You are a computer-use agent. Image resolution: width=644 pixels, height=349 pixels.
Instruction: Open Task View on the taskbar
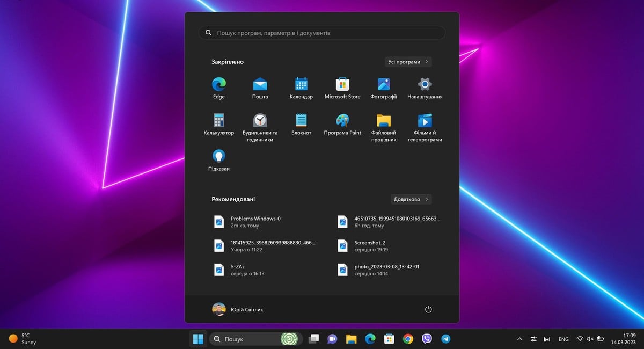pos(314,339)
